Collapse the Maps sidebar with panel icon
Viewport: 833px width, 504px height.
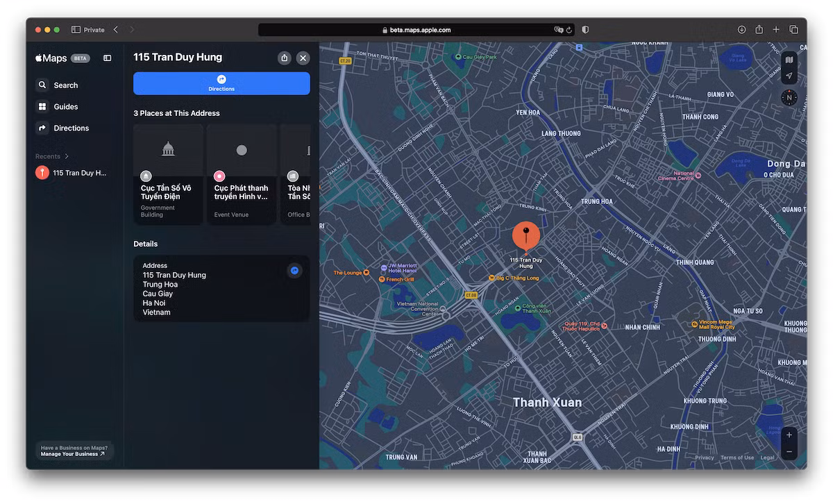click(108, 58)
